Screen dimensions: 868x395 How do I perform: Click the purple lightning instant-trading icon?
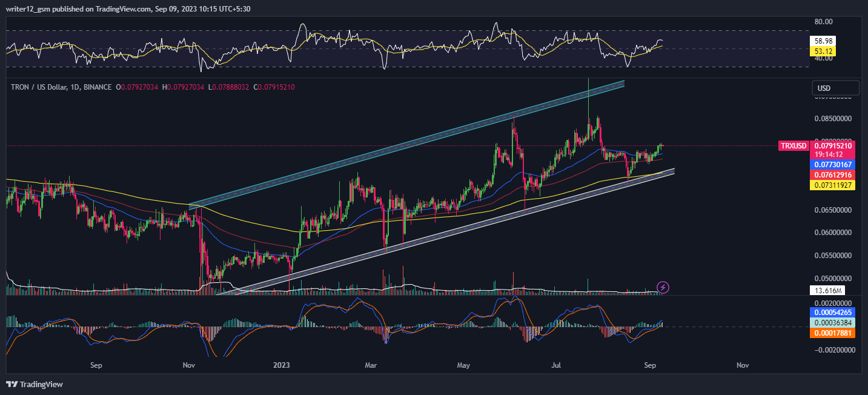(662, 287)
